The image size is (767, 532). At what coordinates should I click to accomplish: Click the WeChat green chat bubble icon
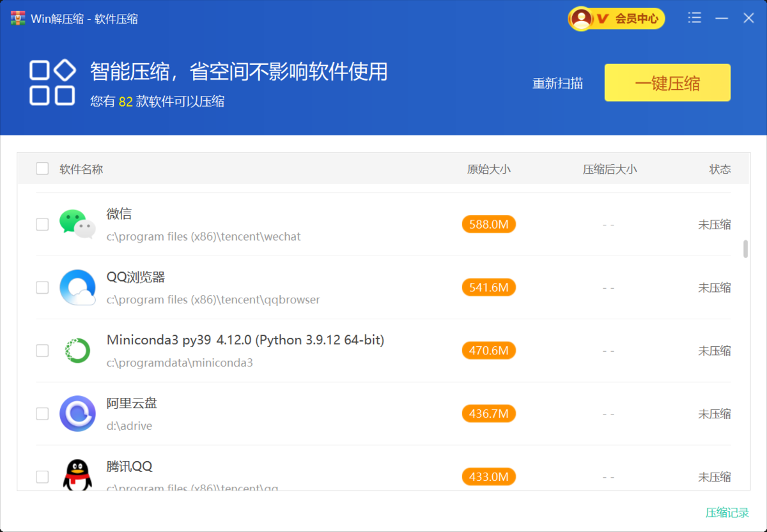[77, 224]
